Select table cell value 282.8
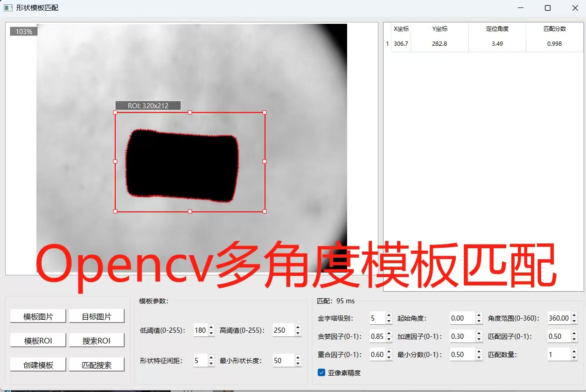This screenshot has height=392, width=586. tap(439, 44)
